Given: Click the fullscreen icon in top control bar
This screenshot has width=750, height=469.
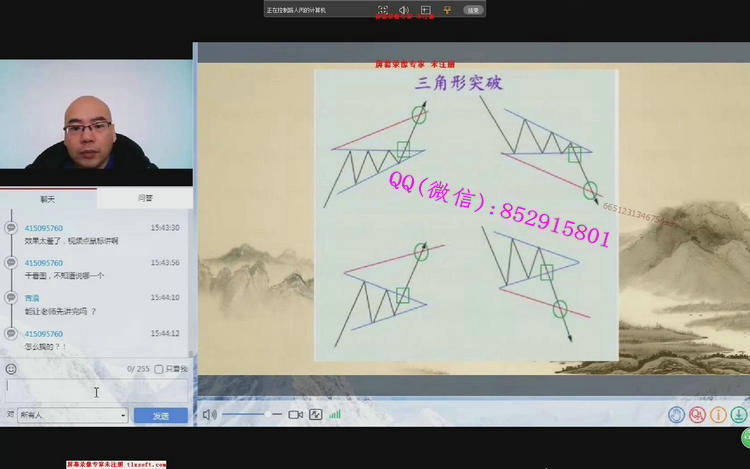Looking at the screenshot, I should (x=382, y=10).
